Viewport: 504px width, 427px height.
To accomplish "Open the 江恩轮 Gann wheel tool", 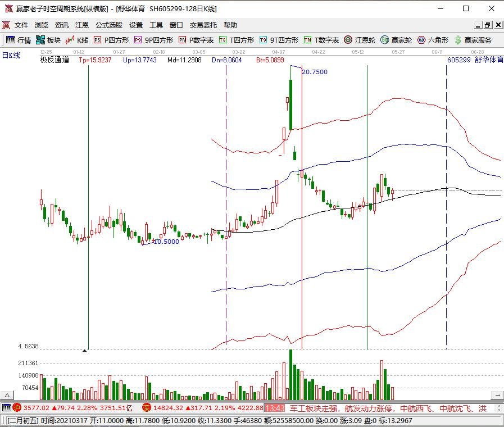I will coord(360,40).
